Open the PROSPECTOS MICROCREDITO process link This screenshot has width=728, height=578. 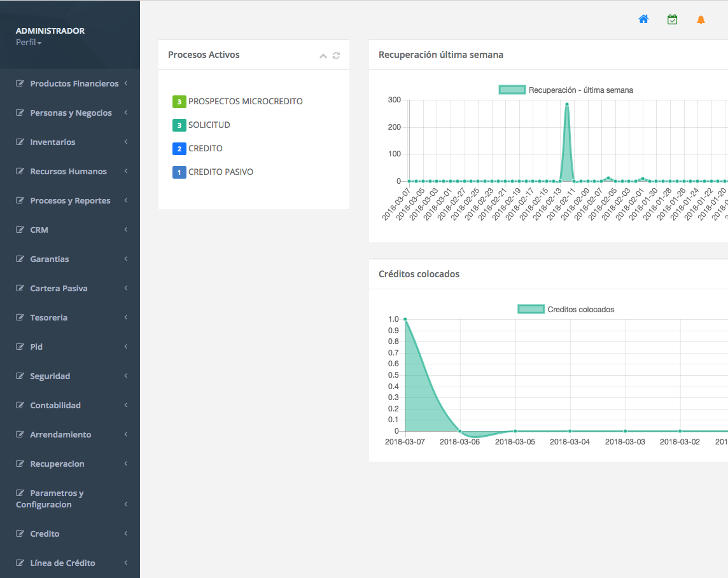pyautogui.click(x=245, y=101)
